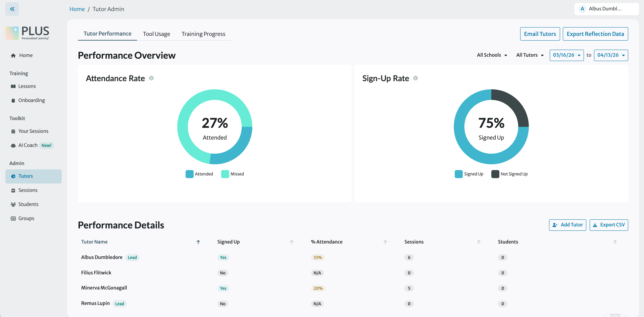Screen dimensions: 644x317
Task: Sort the Students column arrow
Action: coord(615,242)
